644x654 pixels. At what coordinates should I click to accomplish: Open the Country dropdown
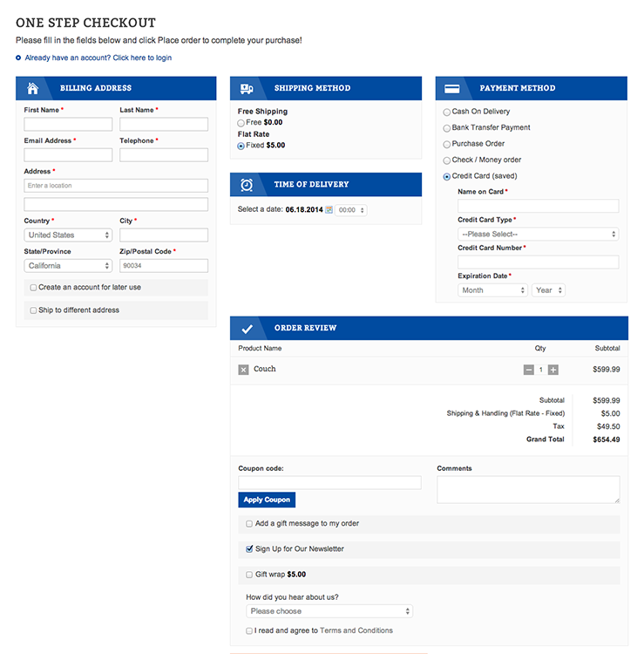[68, 235]
